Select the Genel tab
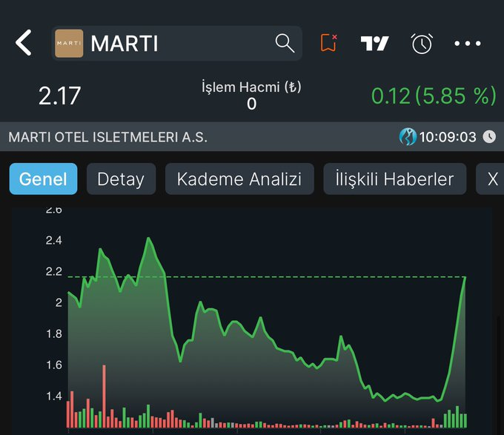Viewport: 504px width, 435px height. pyautogui.click(x=43, y=179)
